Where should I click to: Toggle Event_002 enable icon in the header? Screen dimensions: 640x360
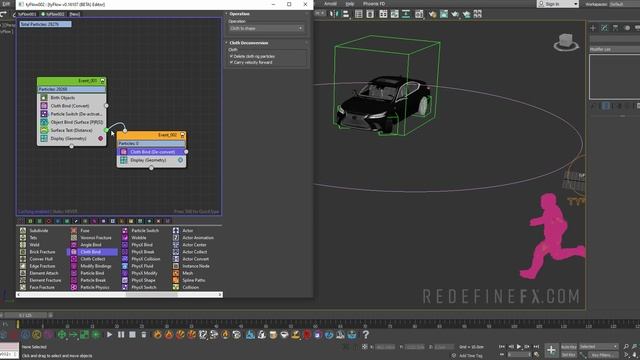[182, 135]
